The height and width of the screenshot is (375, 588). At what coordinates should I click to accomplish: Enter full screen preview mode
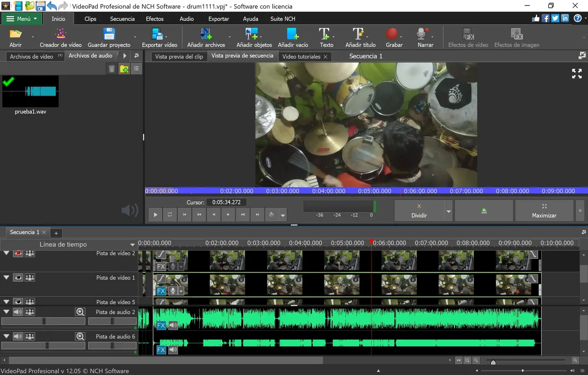(x=577, y=73)
